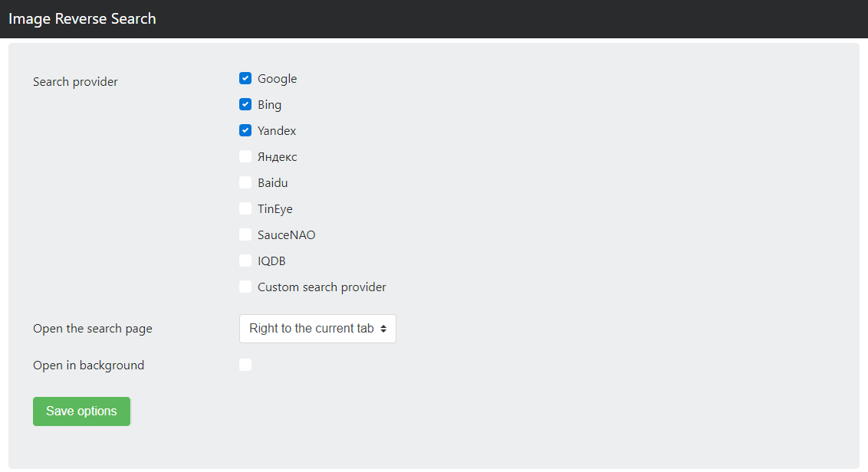Check the Baidu search provider checkbox

pos(245,182)
